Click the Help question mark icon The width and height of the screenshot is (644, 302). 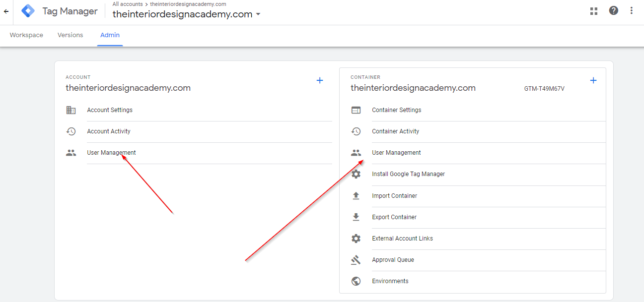click(613, 10)
